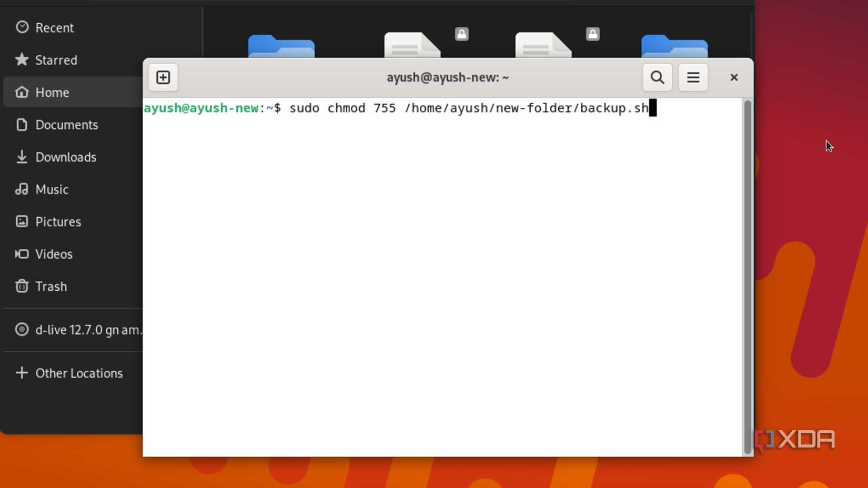Open Music in Files sidebar

[x=73, y=189]
